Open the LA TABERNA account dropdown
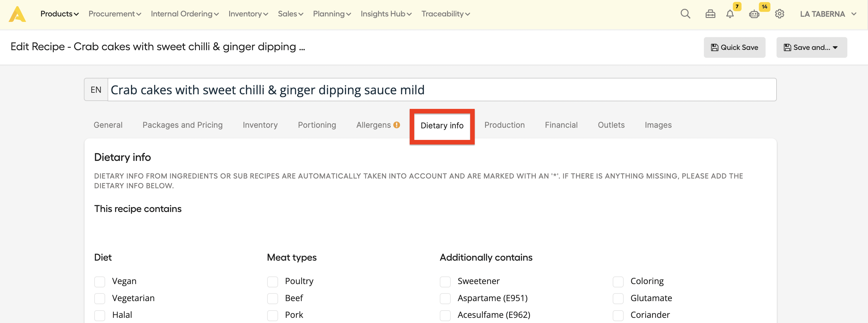The width and height of the screenshot is (868, 323). click(828, 14)
